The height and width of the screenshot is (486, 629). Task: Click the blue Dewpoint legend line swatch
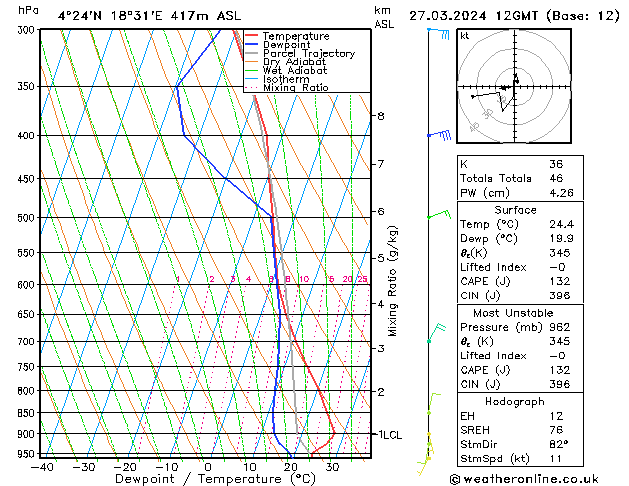coord(251,44)
